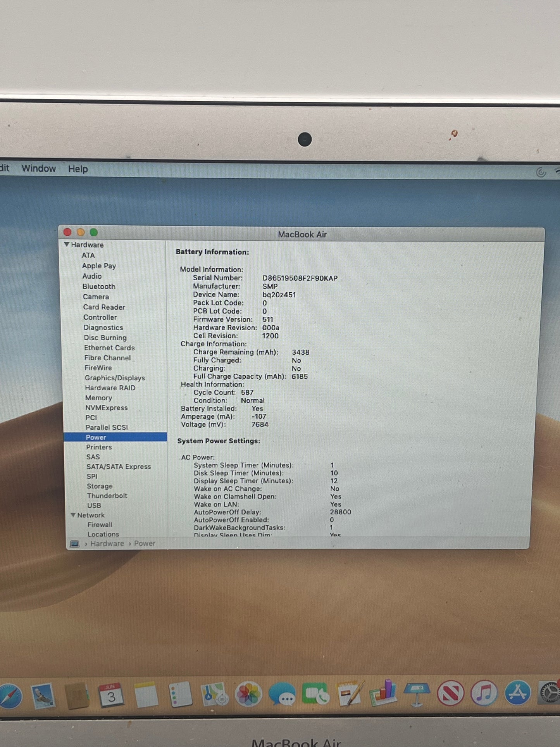This screenshot has width=560, height=747.
Task: Open the iTunes music icon in Dock
Action: coord(484,693)
